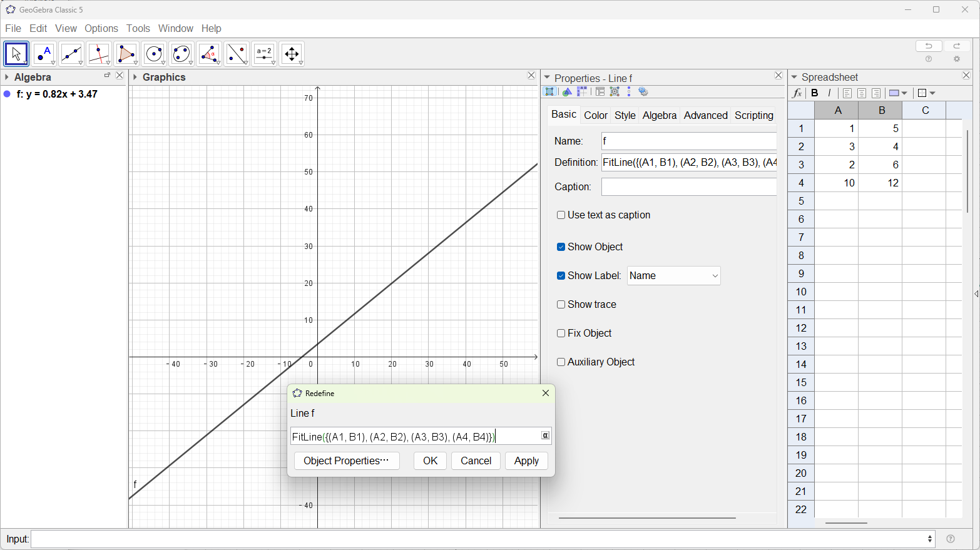Screen dimensions: 980x550
Task: Select the Point tool
Action: pyautogui.click(x=44, y=54)
